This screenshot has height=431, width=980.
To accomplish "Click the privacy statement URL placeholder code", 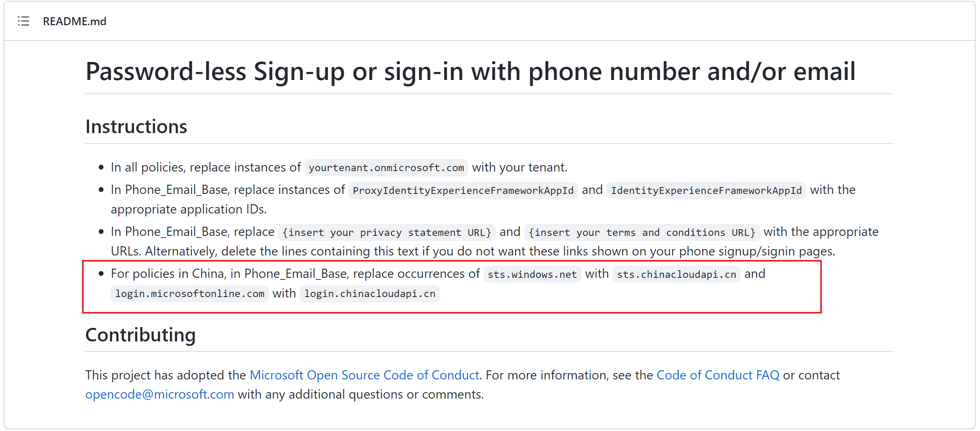I will (386, 232).
